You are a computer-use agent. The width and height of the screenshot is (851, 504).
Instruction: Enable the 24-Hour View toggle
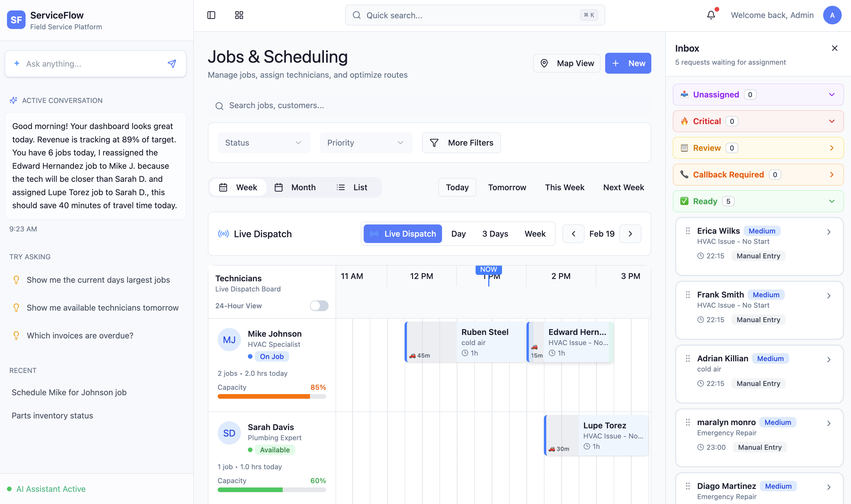point(319,306)
